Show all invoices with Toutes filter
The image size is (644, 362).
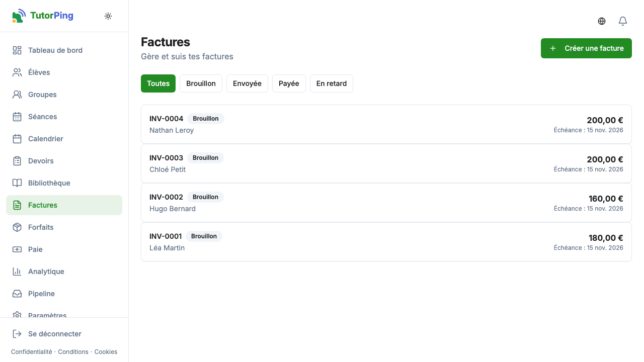(x=158, y=83)
